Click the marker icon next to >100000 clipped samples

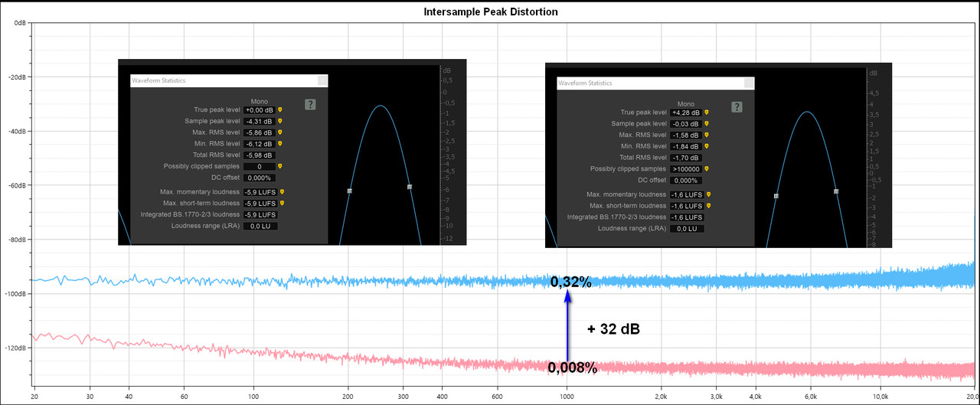pyautogui.click(x=707, y=169)
